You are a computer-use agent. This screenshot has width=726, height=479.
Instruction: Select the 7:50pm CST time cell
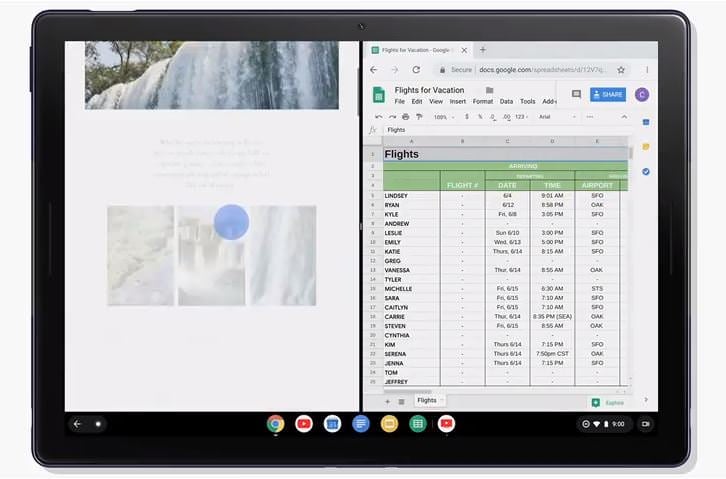pyautogui.click(x=552, y=354)
